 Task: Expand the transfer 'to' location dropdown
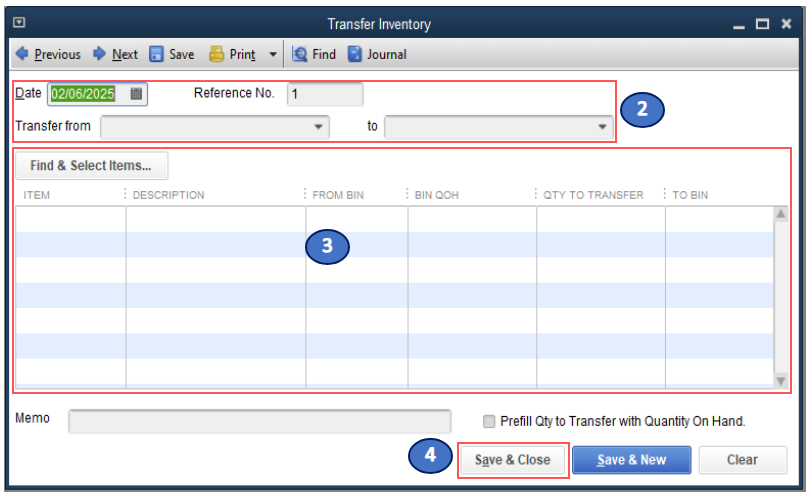pos(602,127)
